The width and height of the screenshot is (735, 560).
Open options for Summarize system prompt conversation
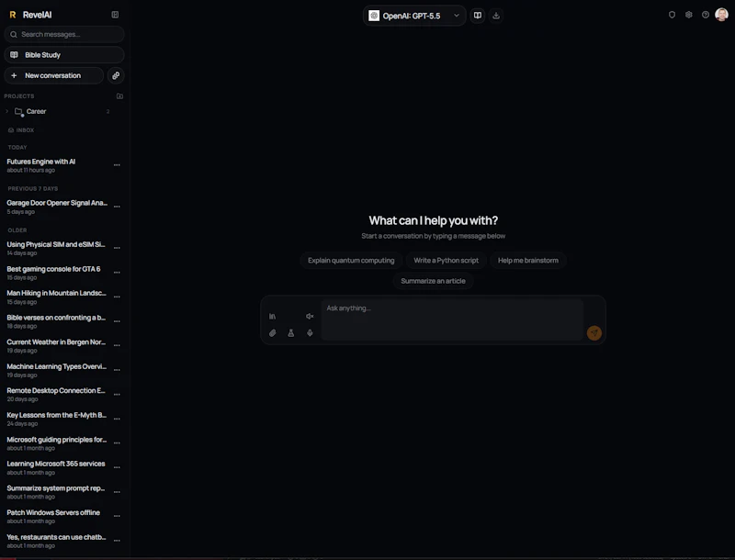[x=117, y=492]
